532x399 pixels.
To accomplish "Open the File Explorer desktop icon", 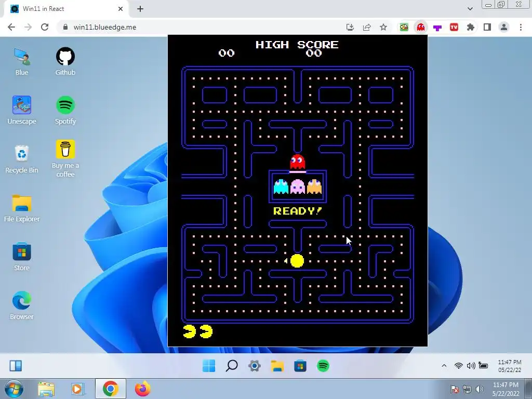I will pos(22,208).
